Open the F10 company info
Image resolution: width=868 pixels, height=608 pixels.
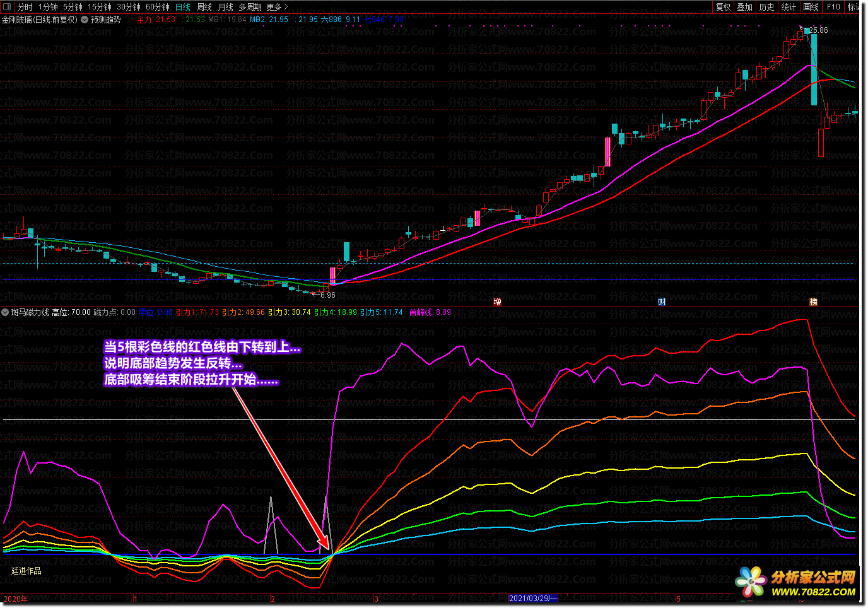833,7
